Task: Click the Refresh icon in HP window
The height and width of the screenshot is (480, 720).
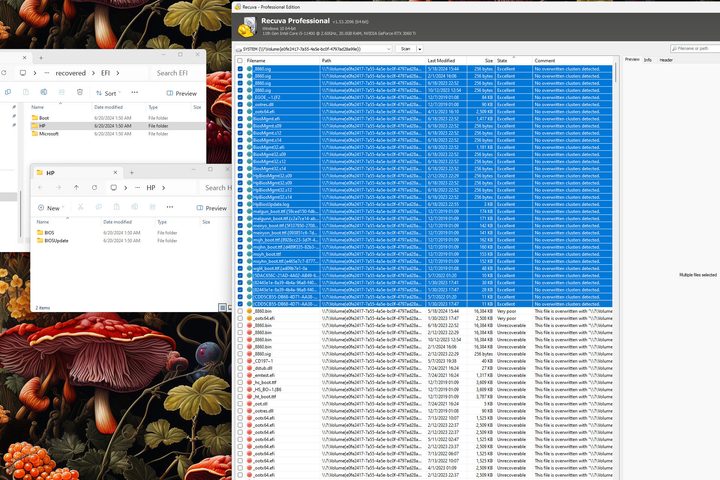Action: click(94, 187)
